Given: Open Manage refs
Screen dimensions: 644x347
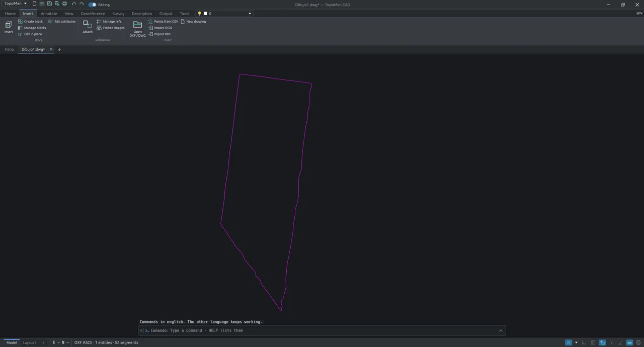Looking at the screenshot, I should coord(109,22).
